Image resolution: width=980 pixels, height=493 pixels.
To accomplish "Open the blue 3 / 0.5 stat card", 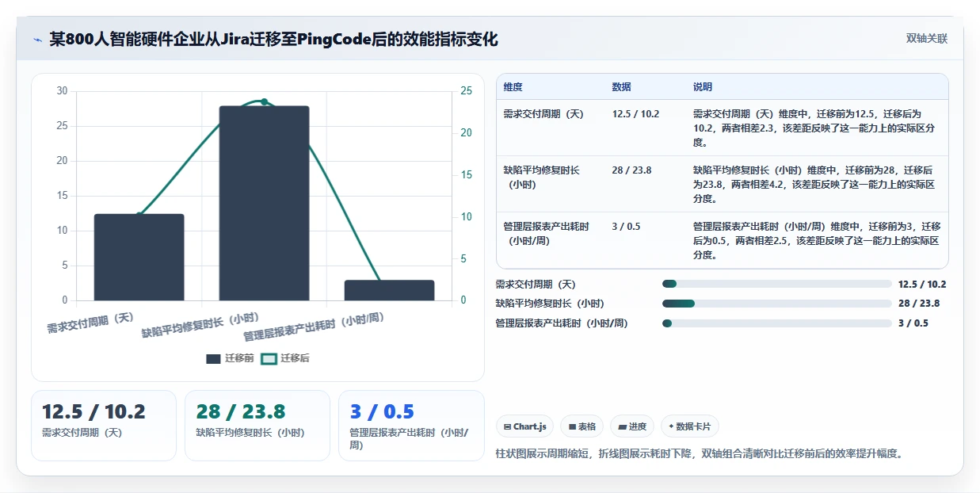I will click(411, 425).
